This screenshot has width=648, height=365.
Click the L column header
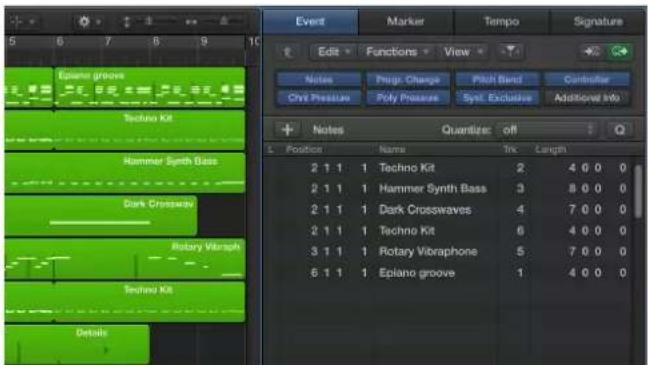coord(270,150)
